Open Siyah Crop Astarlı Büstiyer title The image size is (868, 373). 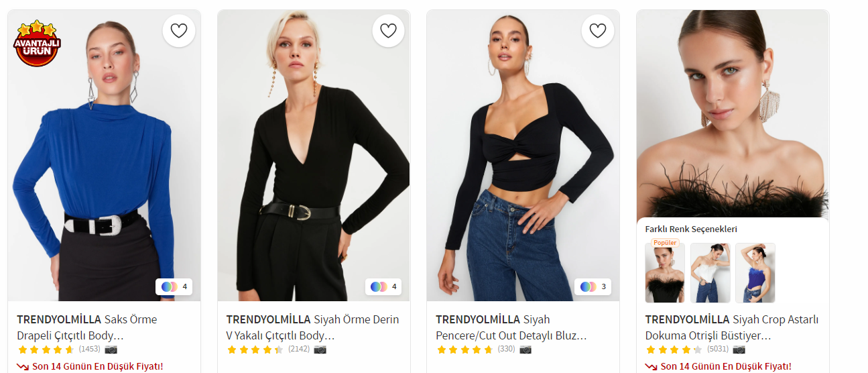(x=731, y=327)
